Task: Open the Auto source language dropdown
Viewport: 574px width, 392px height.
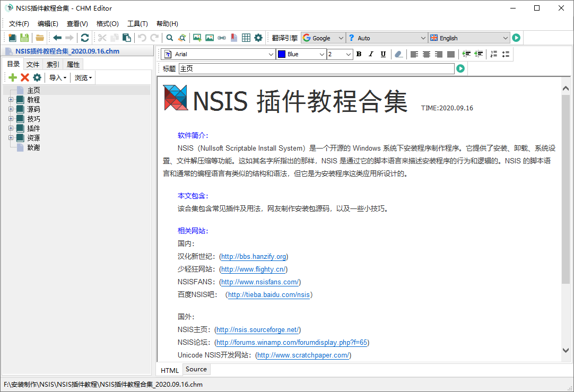Action: [x=387, y=38]
